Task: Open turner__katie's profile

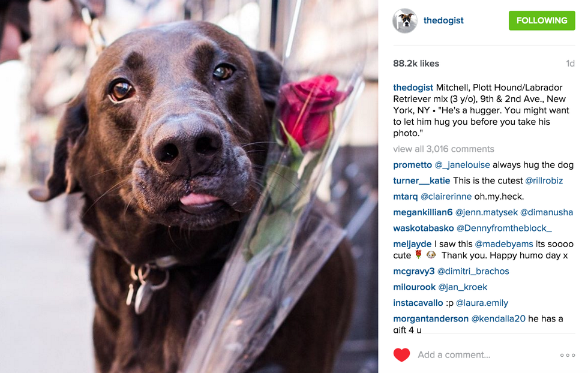Action: (x=421, y=181)
